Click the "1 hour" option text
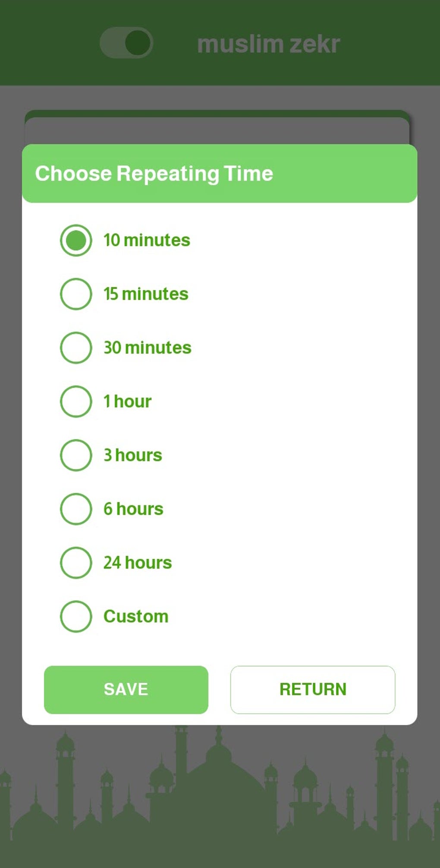The image size is (440, 868). (127, 401)
